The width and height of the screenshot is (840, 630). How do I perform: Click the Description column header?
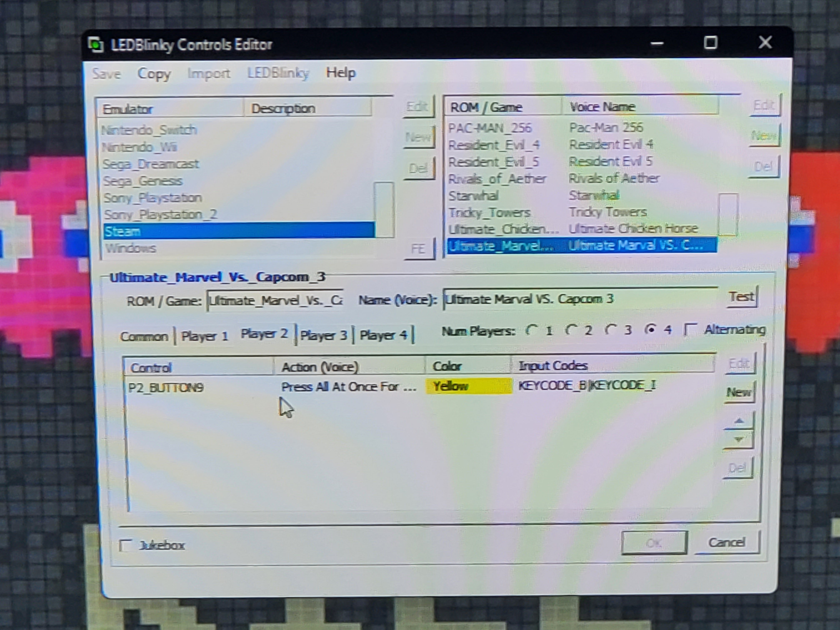[x=307, y=108]
